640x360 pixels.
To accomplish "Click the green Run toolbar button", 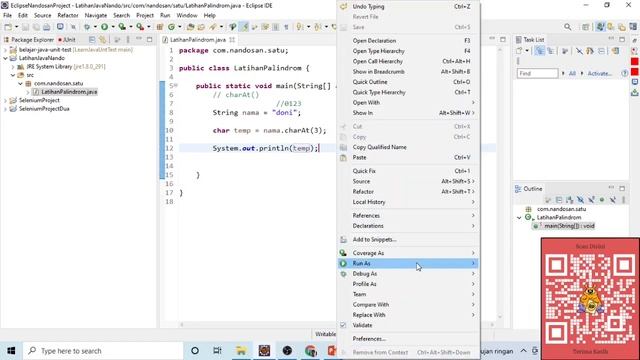I will pyautogui.click(x=104, y=27).
